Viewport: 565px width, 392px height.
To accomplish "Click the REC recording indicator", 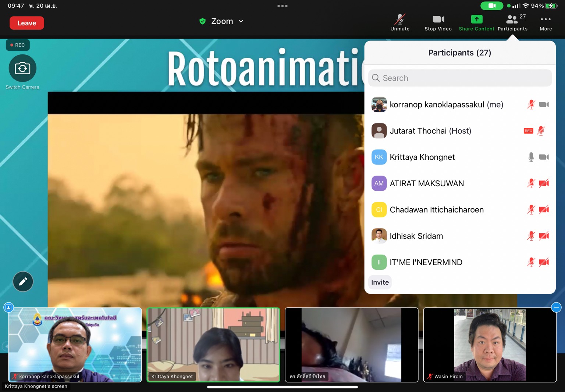I will [18, 45].
